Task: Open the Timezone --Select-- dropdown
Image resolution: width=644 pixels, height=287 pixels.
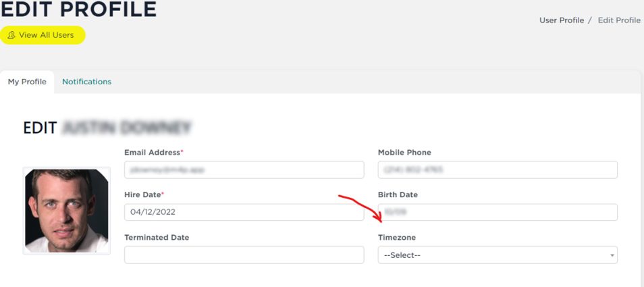Action: (x=498, y=255)
